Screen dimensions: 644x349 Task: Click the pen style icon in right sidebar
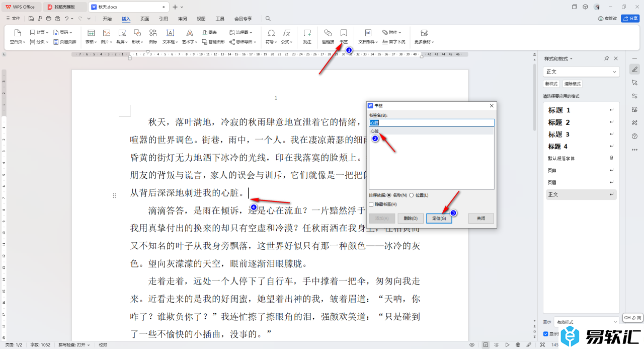click(x=634, y=69)
